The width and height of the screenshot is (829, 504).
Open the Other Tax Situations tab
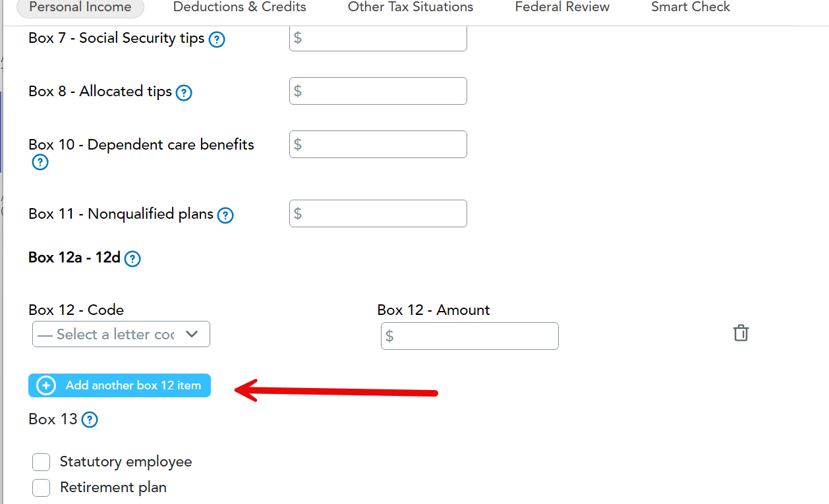(x=411, y=7)
